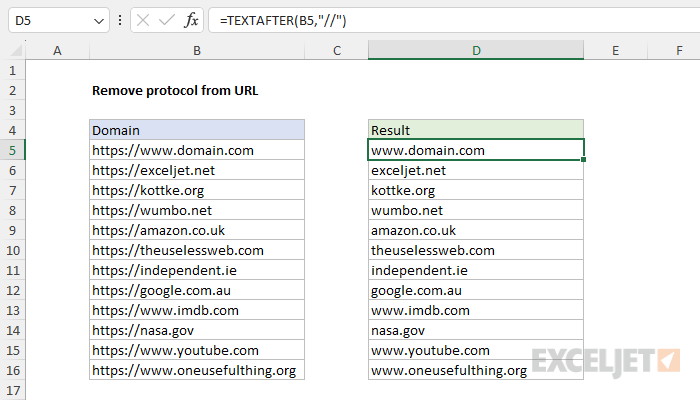This screenshot has width=700, height=400.
Task: Select cell 'https://kottke.org'
Action: [x=197, y=190]
